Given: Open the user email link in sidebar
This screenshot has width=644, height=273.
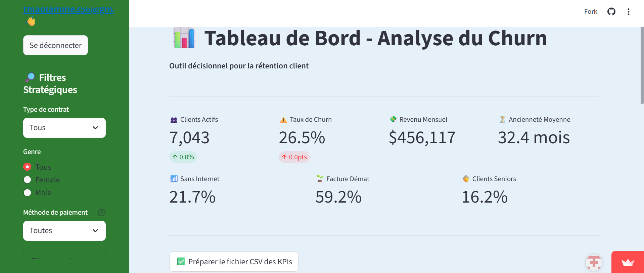Looking at the screenshot, I should click(68, 9).
